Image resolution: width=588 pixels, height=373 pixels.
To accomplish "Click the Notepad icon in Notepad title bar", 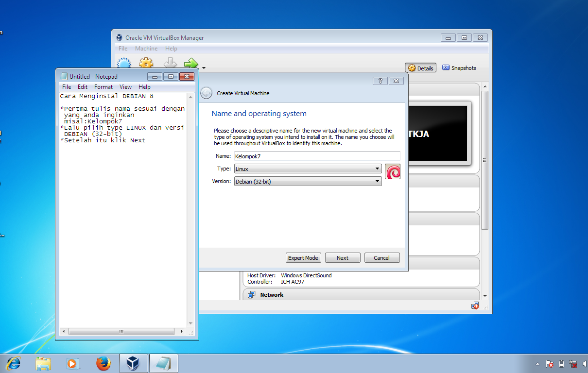I will coord(64,76).
